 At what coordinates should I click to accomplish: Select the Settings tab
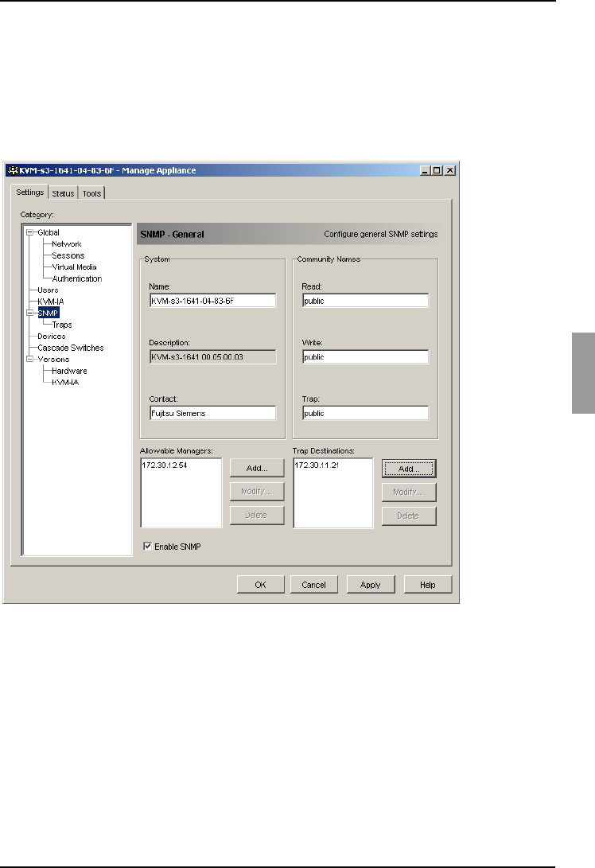click(30, 192)
